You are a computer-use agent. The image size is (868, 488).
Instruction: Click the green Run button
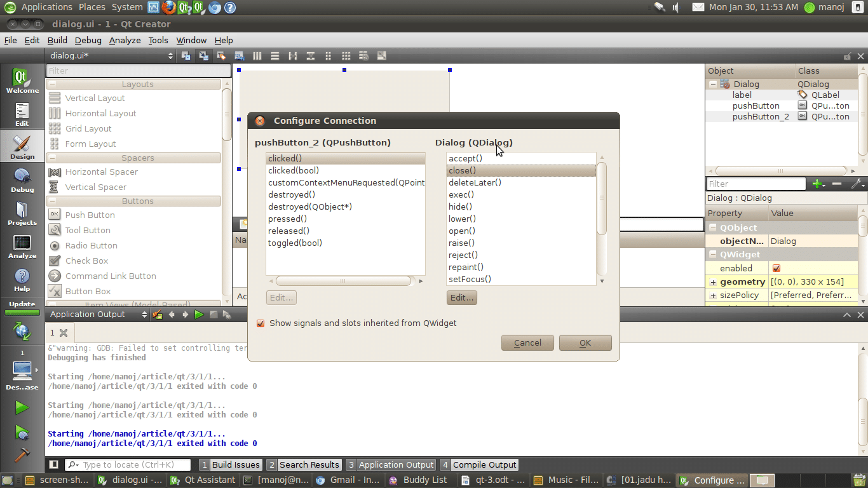point(22,407)
